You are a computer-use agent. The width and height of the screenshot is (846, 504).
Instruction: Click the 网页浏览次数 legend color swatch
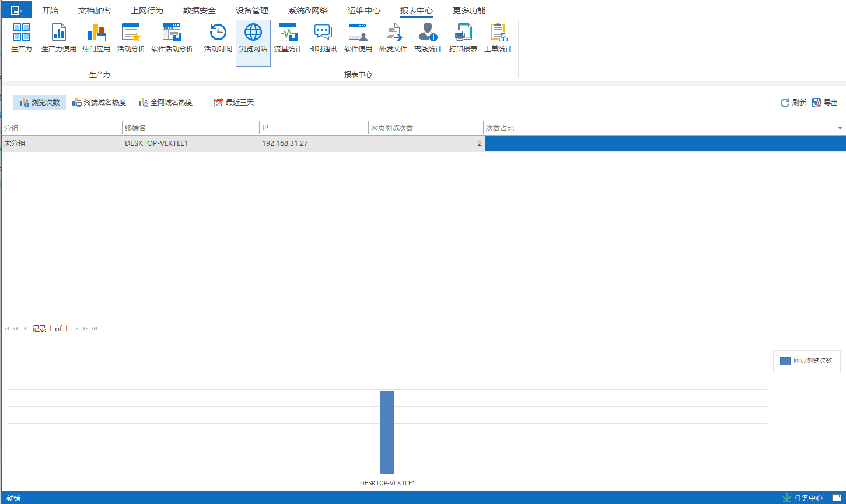(x=785, y=361)
